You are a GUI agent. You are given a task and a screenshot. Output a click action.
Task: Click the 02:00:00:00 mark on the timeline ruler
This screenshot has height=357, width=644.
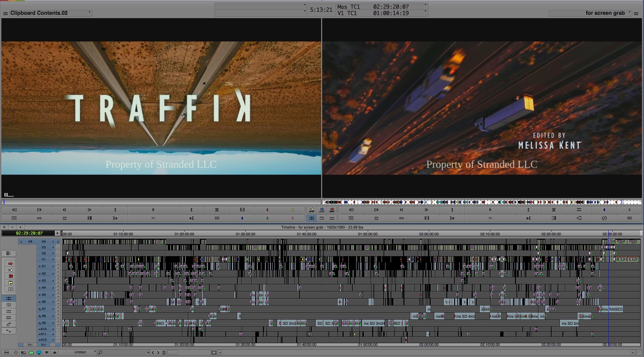[429, 234]
